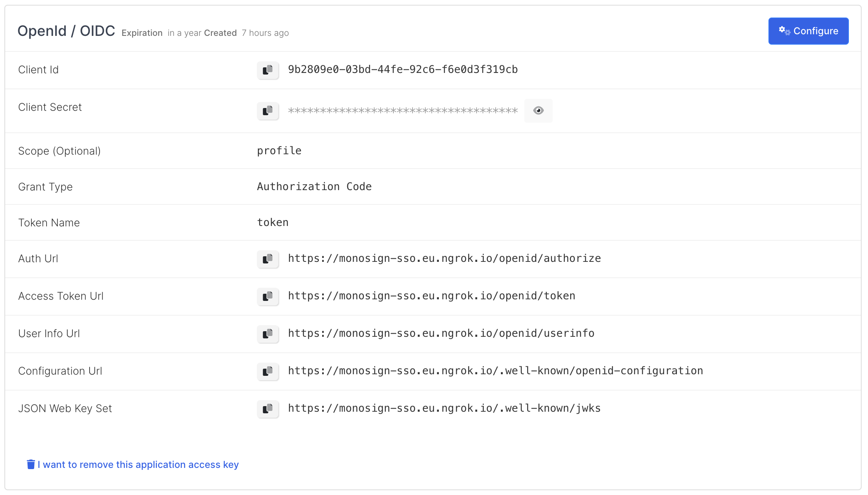Select the Client Id text value
This screenshot has height=495, width=868.
(403, 70)
